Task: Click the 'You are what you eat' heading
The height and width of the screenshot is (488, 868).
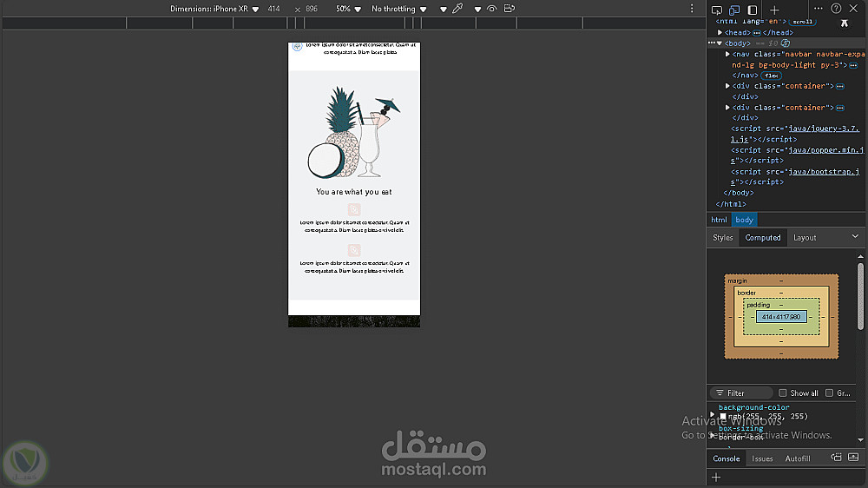Action: (354, 192)
